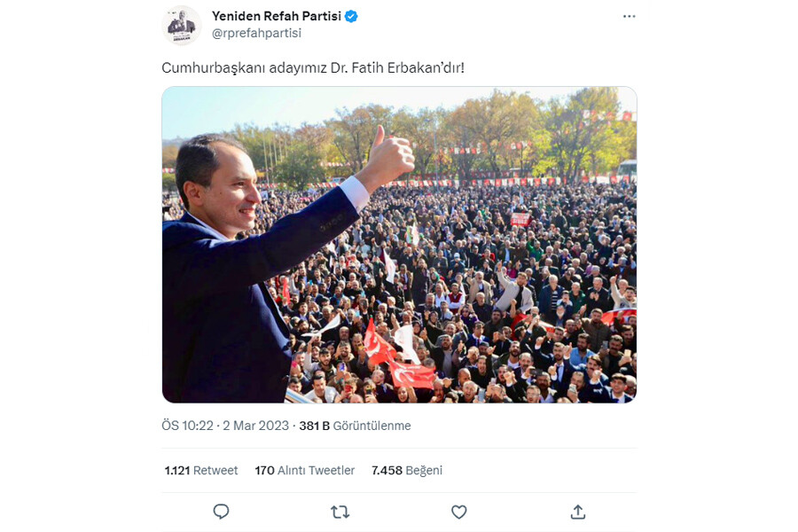Click the red flag in the crowd photo
Viewport: 798px width, 532px height.
(412, 375)
